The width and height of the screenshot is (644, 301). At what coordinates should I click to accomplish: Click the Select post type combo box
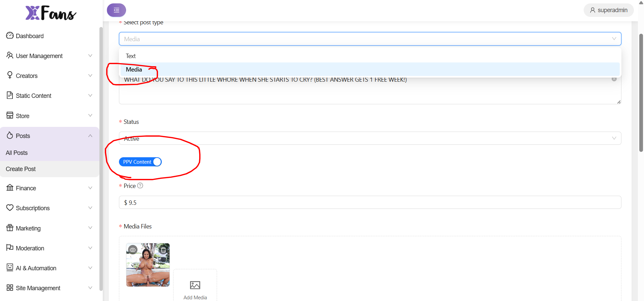370,39
